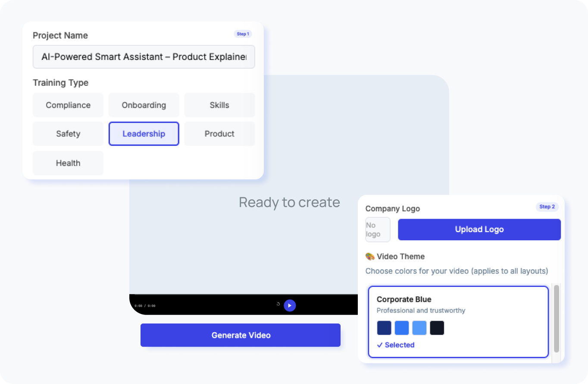Click the Generate Video button
The height and width of the screenshot is (384, 588).
tap(241, 335)
